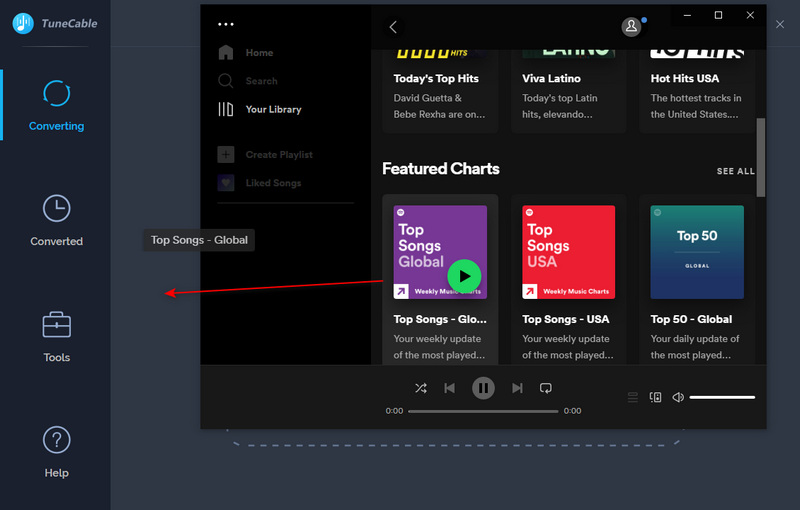800x510 pixels.
Task: Click the track progress bar
Action: (x=483, y=411)
